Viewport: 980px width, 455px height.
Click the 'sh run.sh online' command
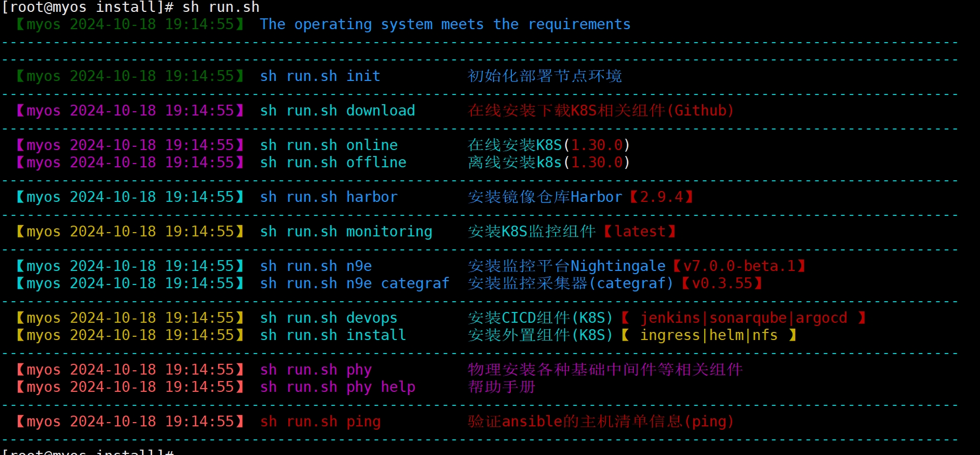(x=329, y=145)
